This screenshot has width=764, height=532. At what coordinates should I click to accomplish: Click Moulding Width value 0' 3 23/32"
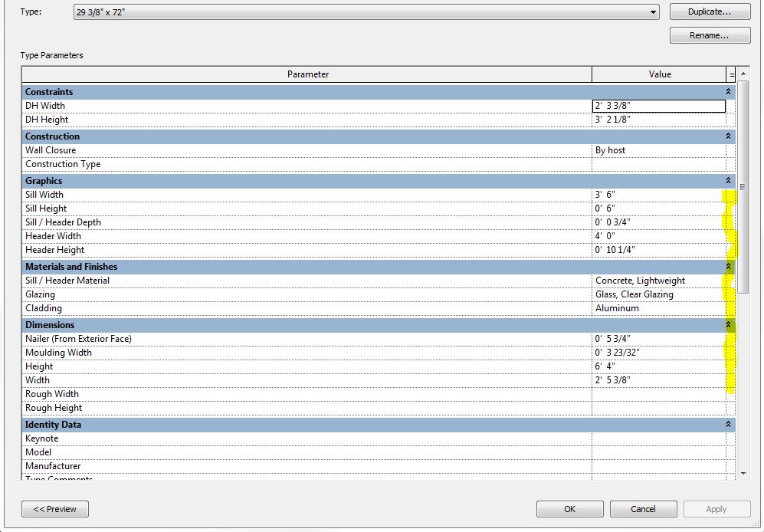click(659, 352)
